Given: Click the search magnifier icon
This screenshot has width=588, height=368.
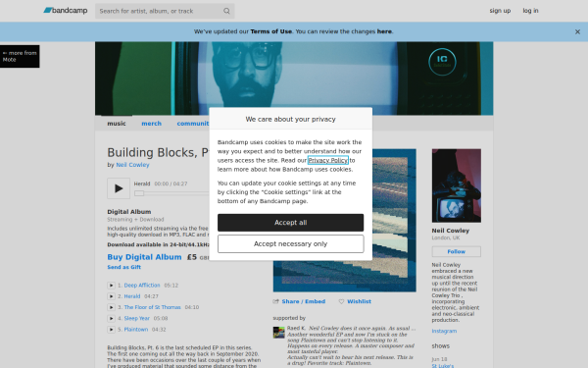Looking at the screenshot, I should tap(226, 11).
